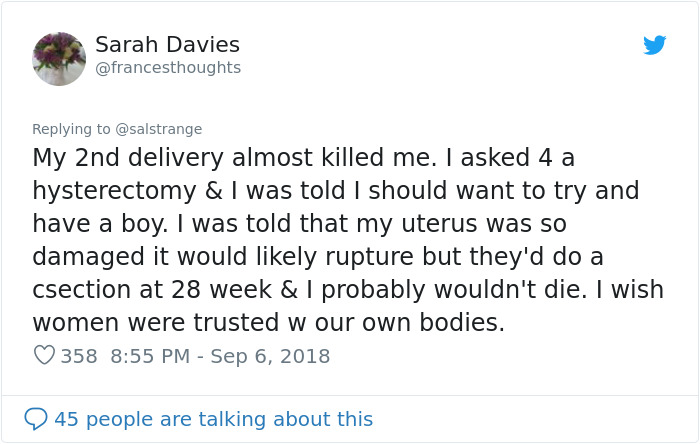Click the number 45 in conversation link
The image size is (700, 444).
point(66,418)
